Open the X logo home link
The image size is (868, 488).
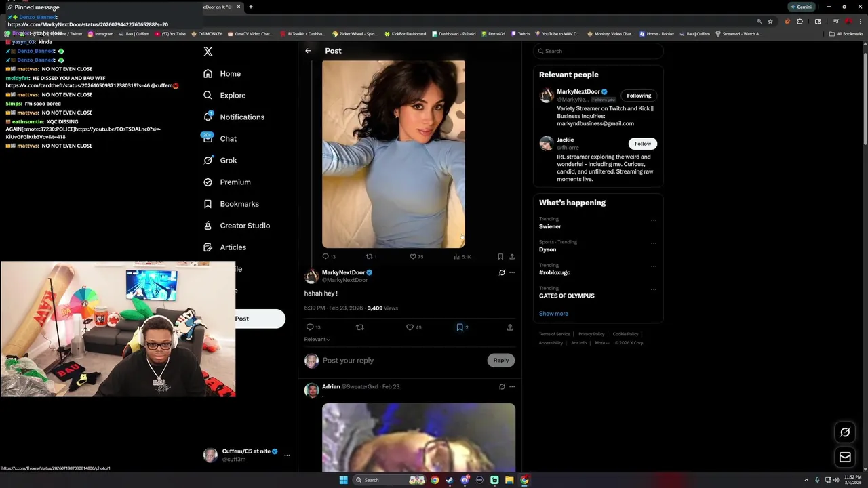click(x=208, y=52)
